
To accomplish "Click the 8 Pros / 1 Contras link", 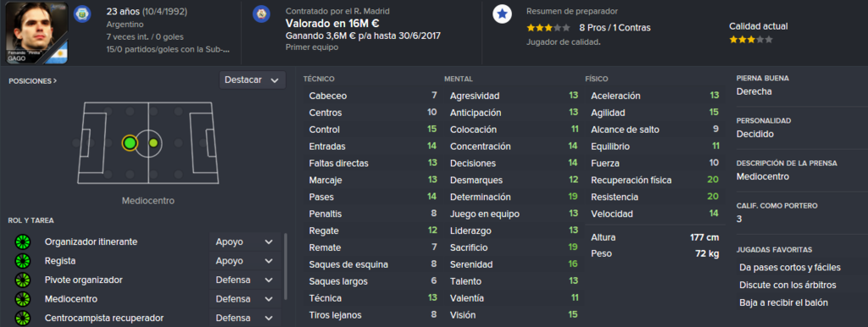I will click(615, 28).
